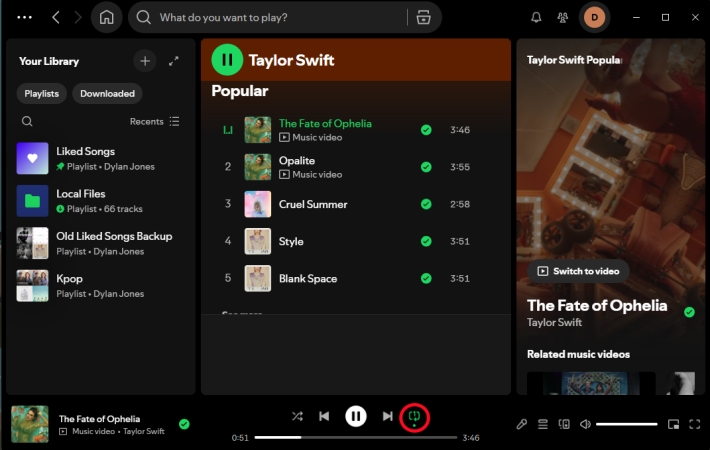Open the profile avatar 'D' menu
Screen dimensions: 710x450
pyautogui.click(x=594, y=17)
